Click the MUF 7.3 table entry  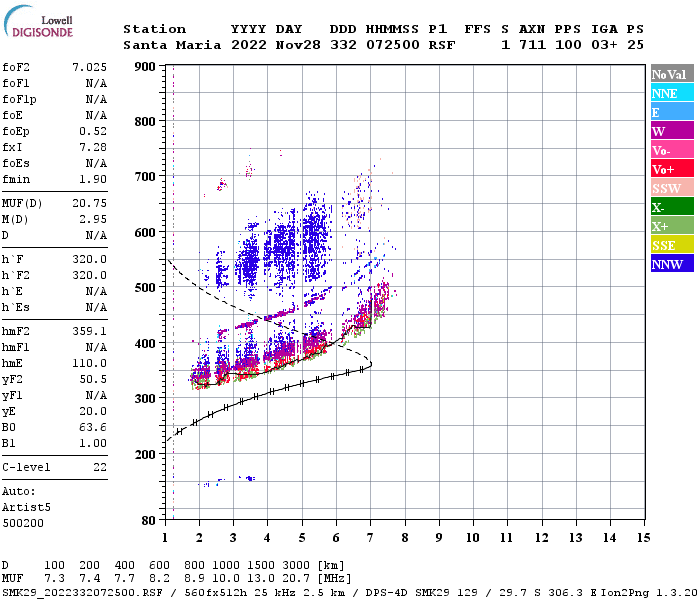(x=54, y=579)
